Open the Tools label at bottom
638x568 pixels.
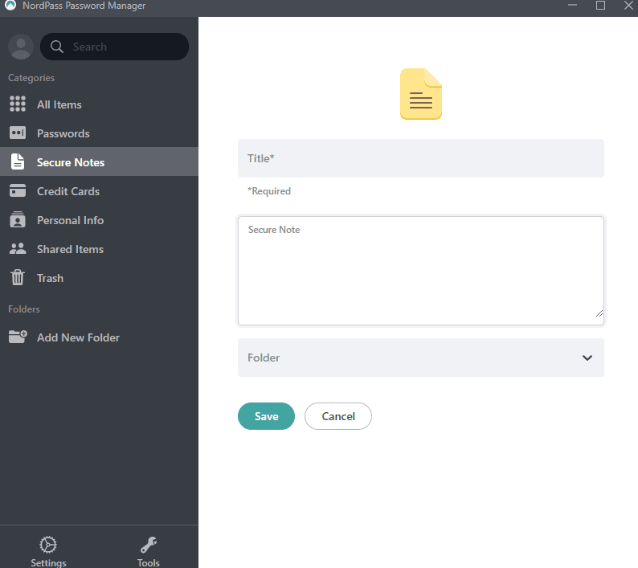pos(149,562)
